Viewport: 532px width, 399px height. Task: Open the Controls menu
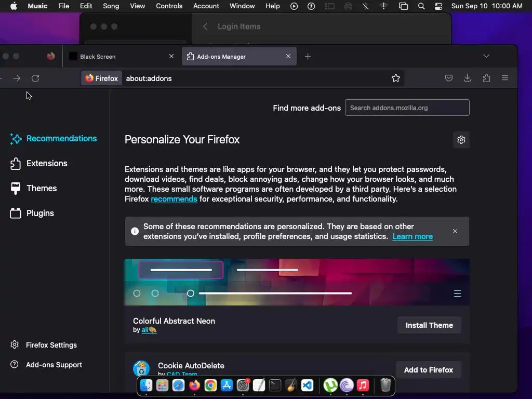pyautogui.click(x=169, y=6)
